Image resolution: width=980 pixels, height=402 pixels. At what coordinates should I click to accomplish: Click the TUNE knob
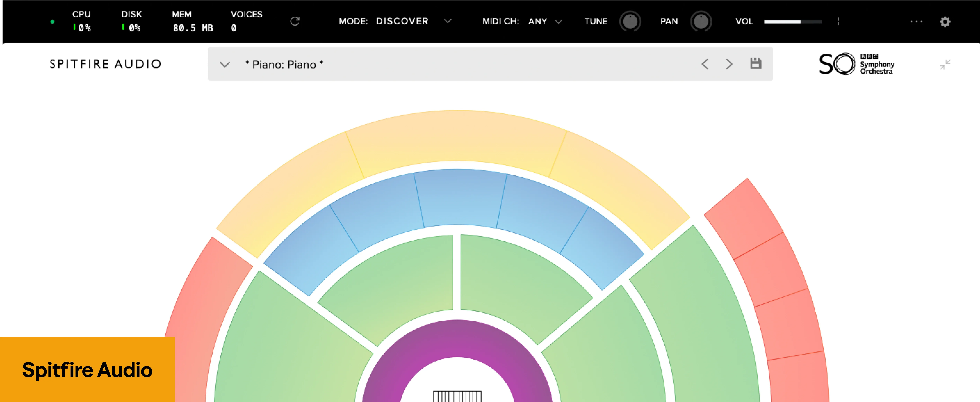pos(630,22)
